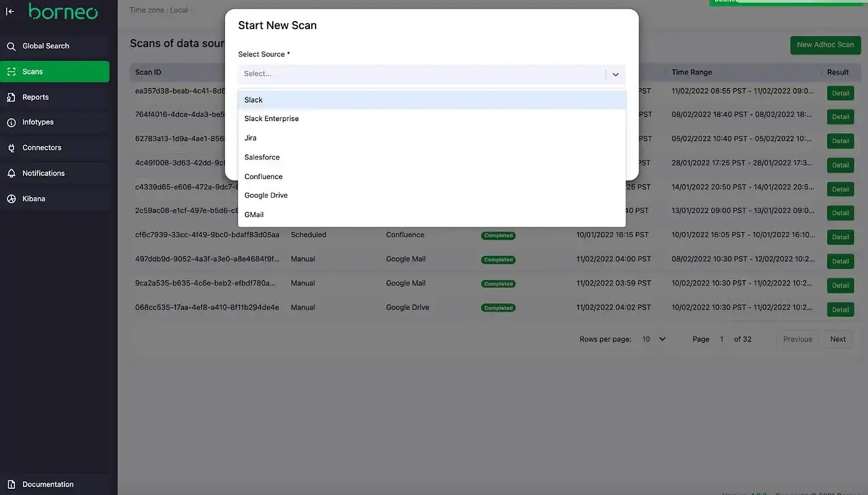This screenshot has width=868, height=495.
Task: Open Detail for scan 62783a13
Action: (840, 141)
